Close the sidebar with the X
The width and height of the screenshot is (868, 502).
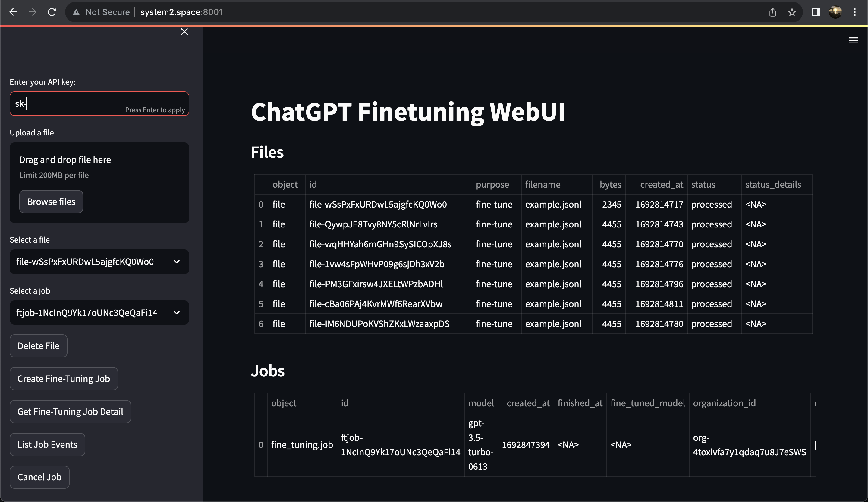184,31
